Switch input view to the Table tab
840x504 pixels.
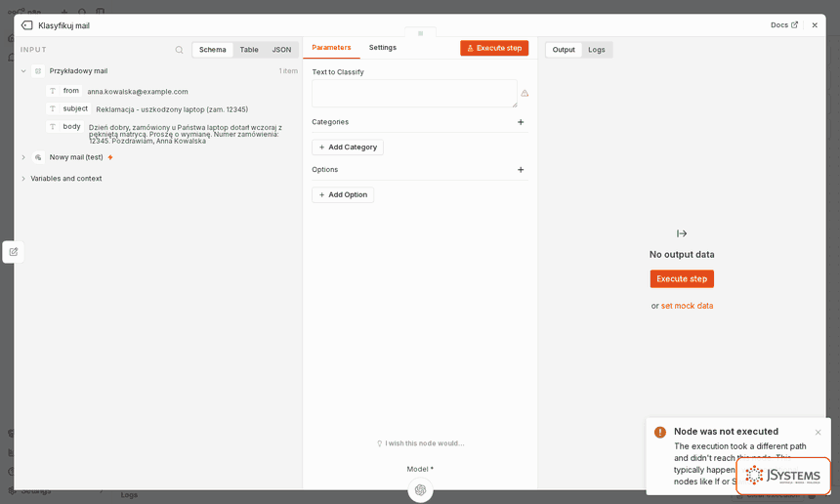pyautogui.click(x=249, y=50)
